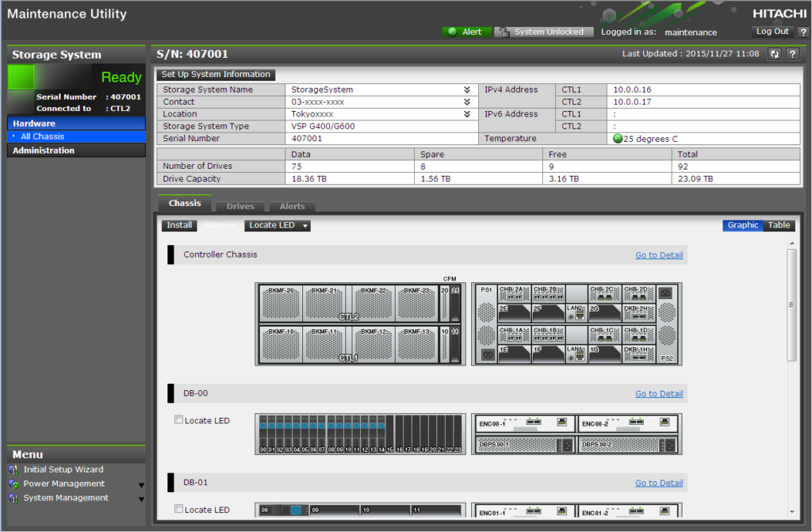Select the CHB-2C channel board
812x532 pixels.
click(x=605, y=293)
